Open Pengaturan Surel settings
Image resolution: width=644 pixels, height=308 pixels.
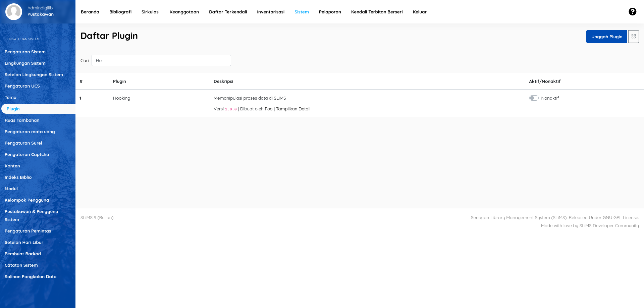23,143
